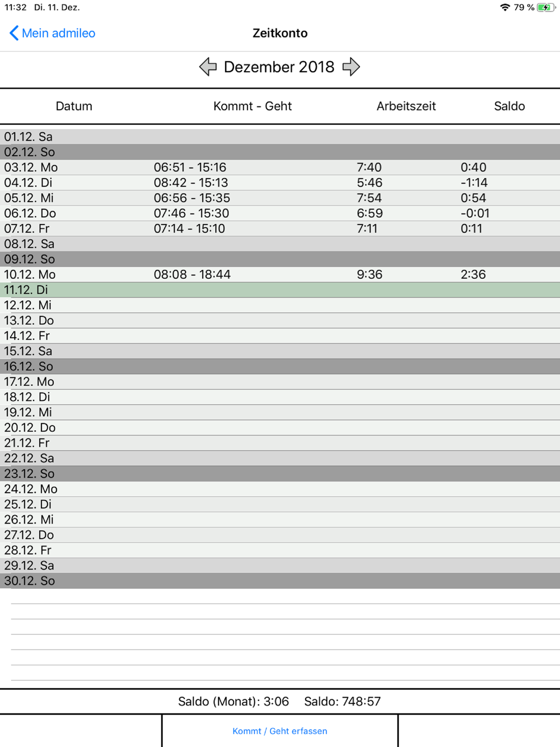The image size is (560, 747).
Task: Tap the back chevron beside Mein admileo
Action: (14, 33)
